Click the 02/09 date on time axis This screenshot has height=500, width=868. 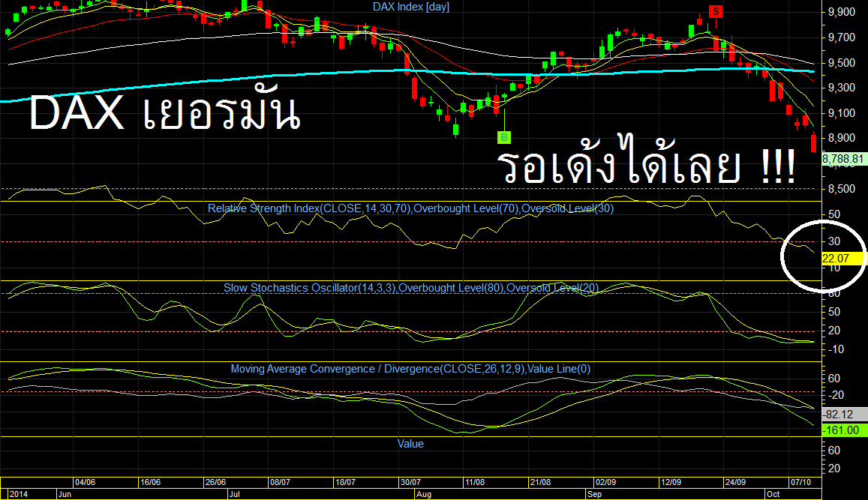(605, 482)
